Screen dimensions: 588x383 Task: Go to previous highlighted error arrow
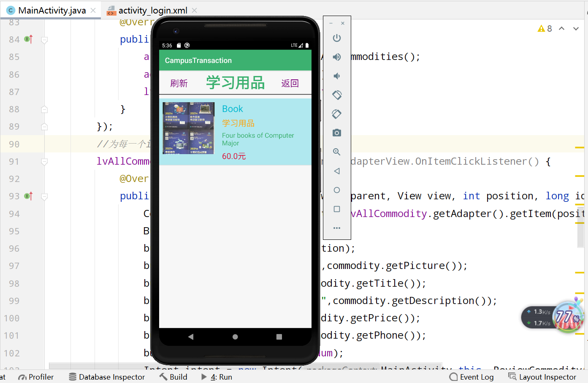562,29
